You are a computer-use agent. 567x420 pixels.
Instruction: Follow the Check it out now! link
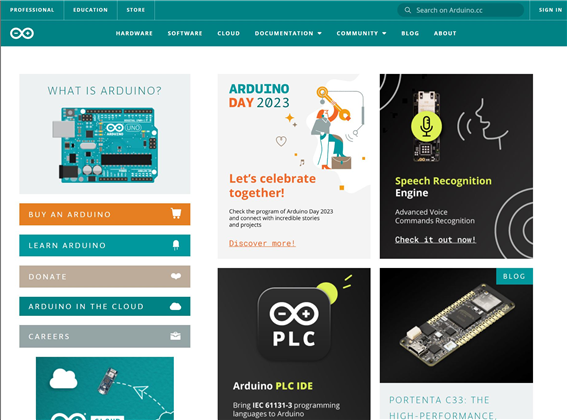tap(435, 240)
